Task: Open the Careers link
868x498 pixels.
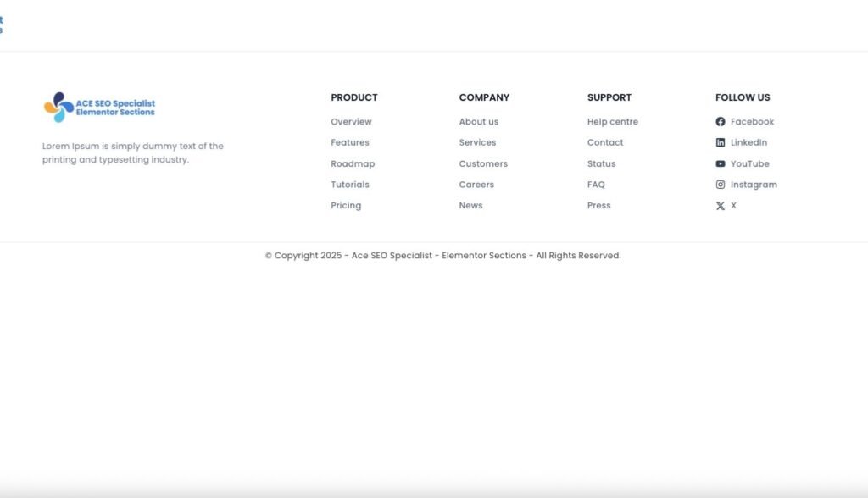Action: 476,185
